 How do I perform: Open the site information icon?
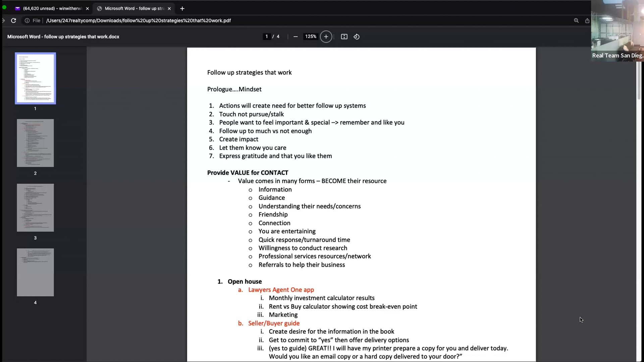[x=27, y=20]
